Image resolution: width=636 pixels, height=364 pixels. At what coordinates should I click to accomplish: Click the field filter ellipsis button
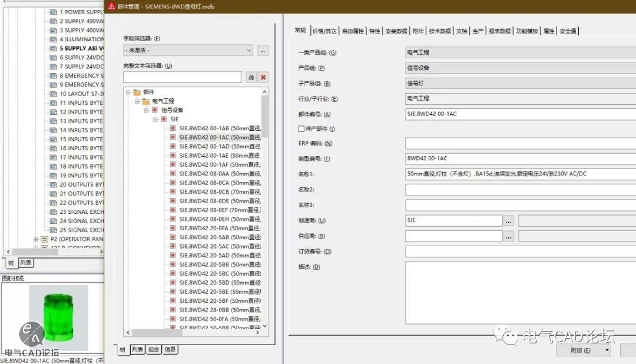pyautogui.click(x=263, y=51)
